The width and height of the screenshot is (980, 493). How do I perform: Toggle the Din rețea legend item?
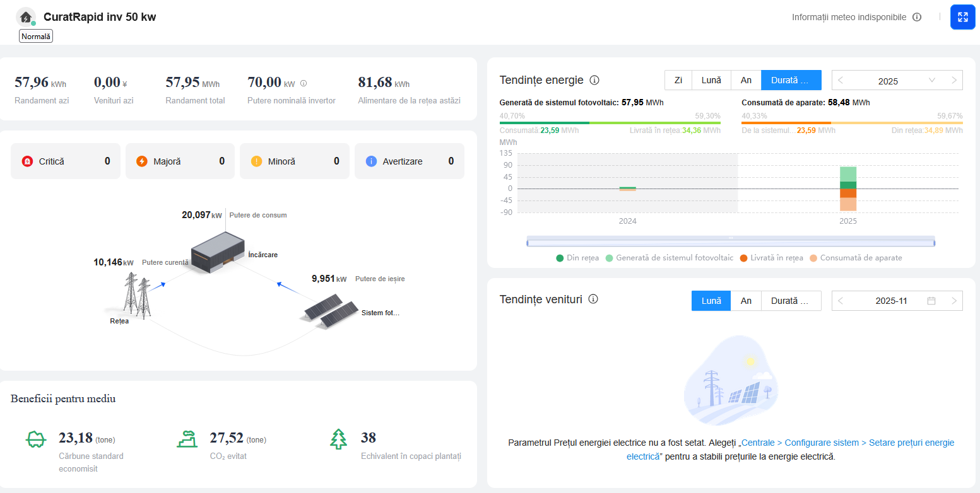[577, 258]
